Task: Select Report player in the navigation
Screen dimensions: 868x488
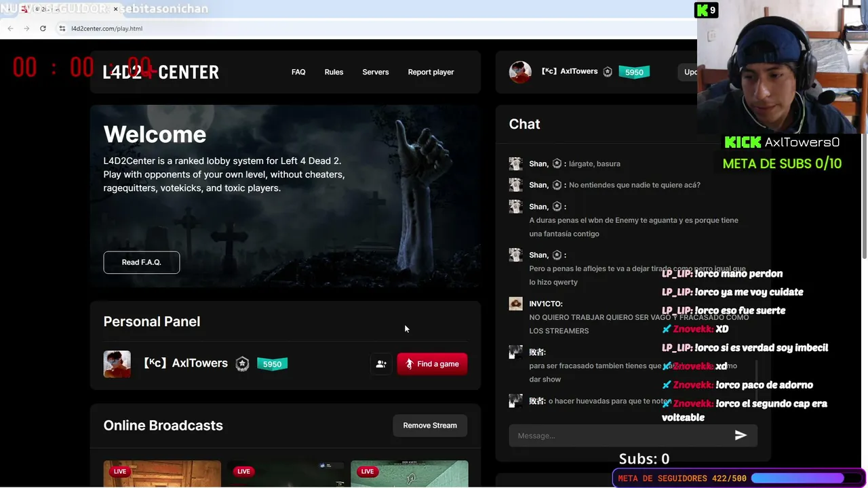Action: click(x=431, y=72)
